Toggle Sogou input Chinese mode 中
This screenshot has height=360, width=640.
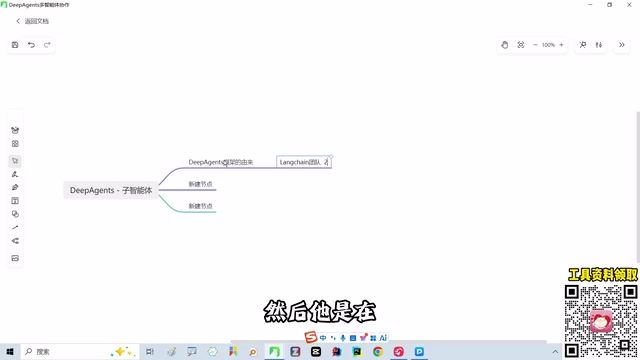323,338
